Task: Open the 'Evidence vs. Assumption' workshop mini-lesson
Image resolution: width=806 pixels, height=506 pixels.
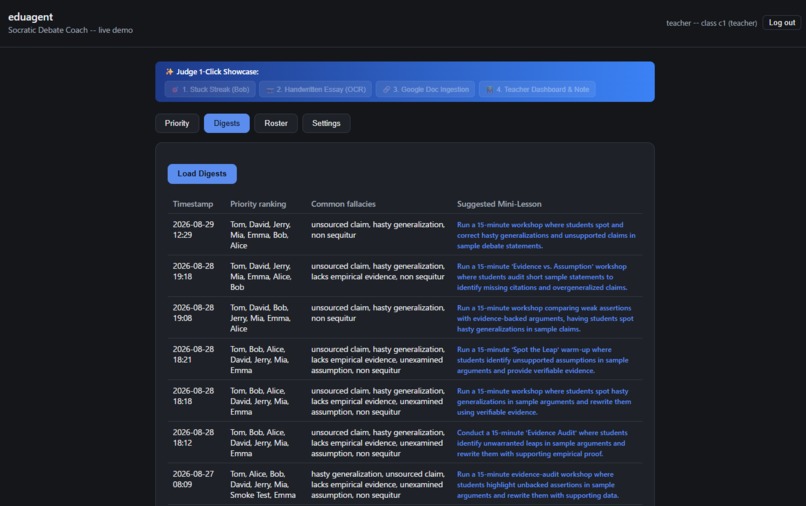Action: [542, 277]
